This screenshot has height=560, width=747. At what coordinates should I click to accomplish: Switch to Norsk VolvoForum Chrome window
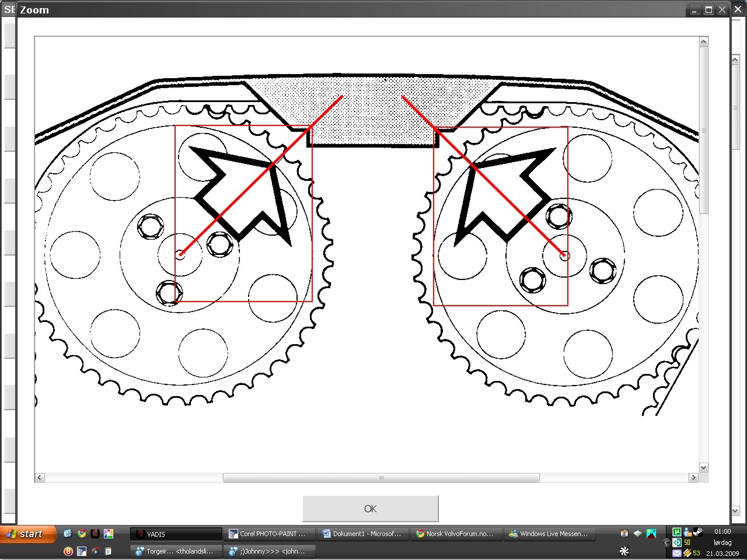click(455, 534)
